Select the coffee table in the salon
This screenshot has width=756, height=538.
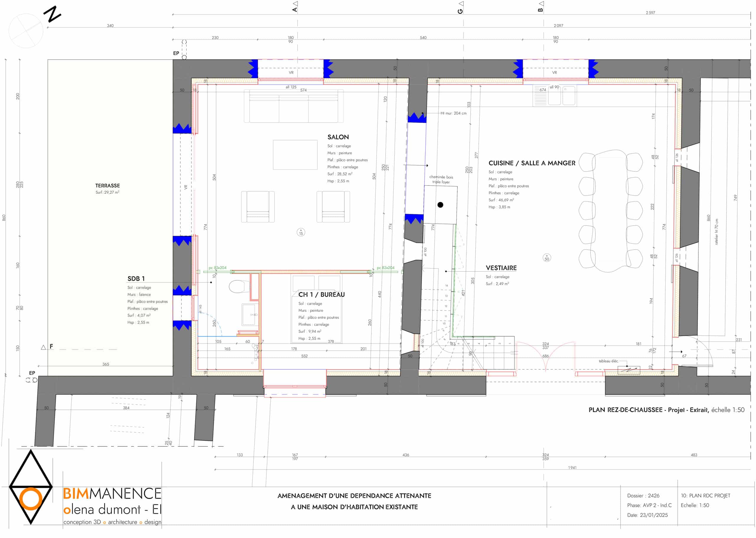click(295, 155)
